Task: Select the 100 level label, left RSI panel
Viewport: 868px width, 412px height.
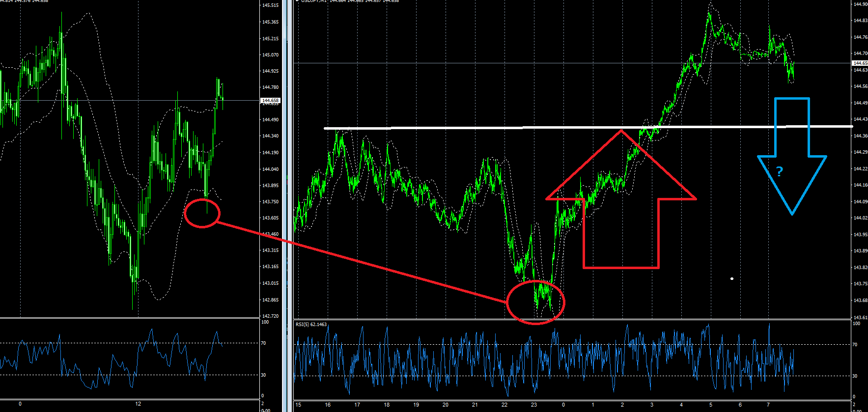Action: [265, 322]
